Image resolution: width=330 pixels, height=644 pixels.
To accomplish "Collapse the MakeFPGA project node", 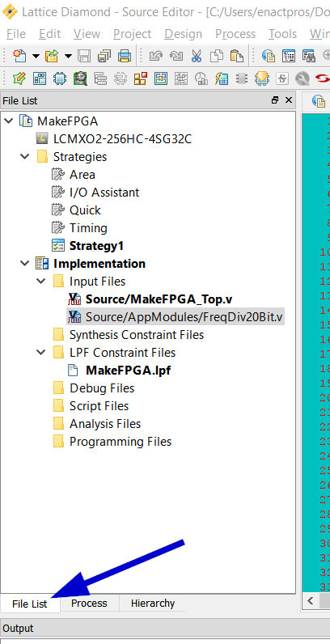I will tap(9, 121).
